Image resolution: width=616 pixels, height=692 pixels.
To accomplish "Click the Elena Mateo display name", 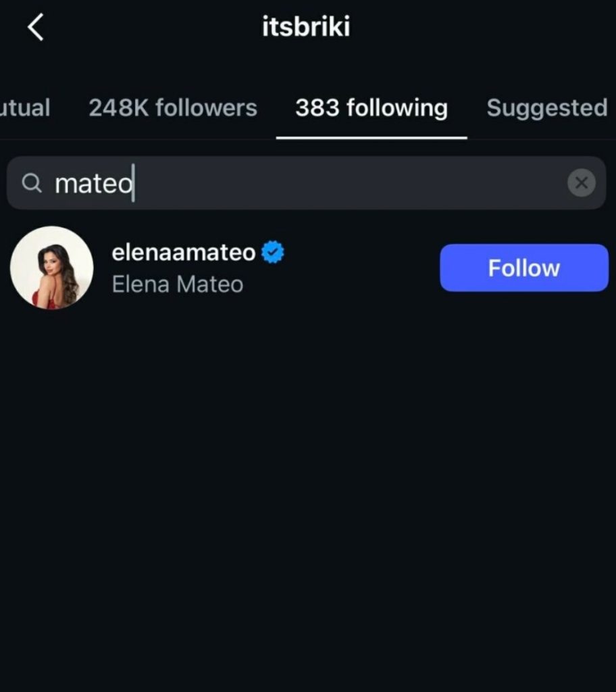I will 178,285.
